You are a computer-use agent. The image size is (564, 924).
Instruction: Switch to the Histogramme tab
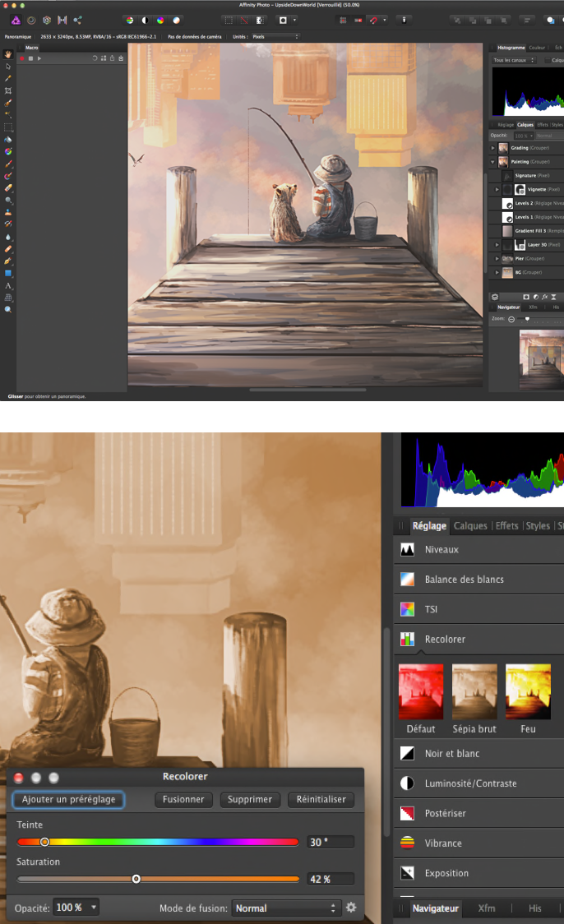(x=511, y=47)
